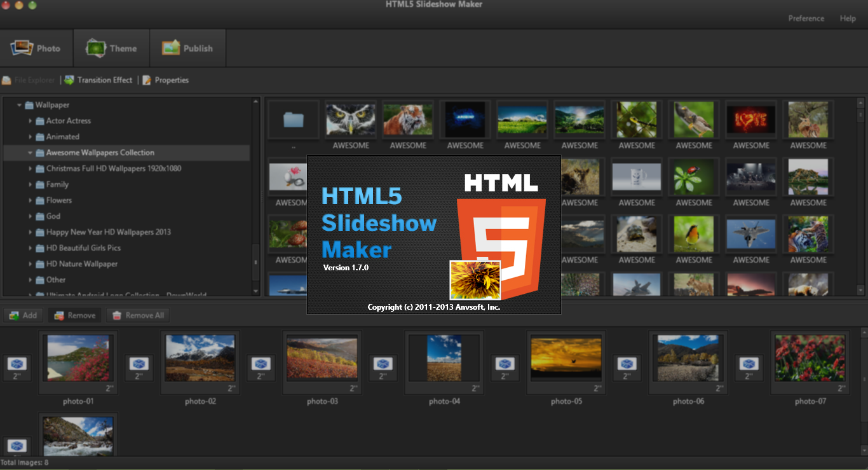This screenshot has height=470, width=868.
Task: Expand the Christmas Full HD Wallpapers folder
Action: pyautogui.click(x=31, y=169)
